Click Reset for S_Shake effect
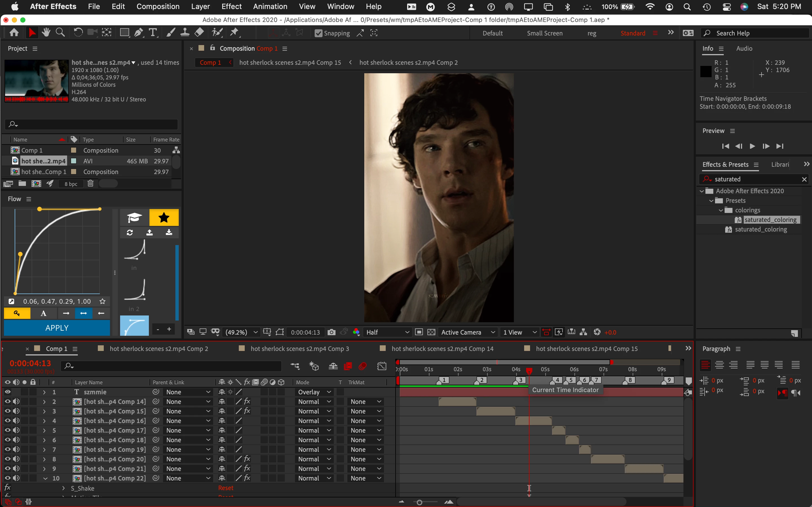This screenshot has height=507, width=812. click(x=226, y=488)
